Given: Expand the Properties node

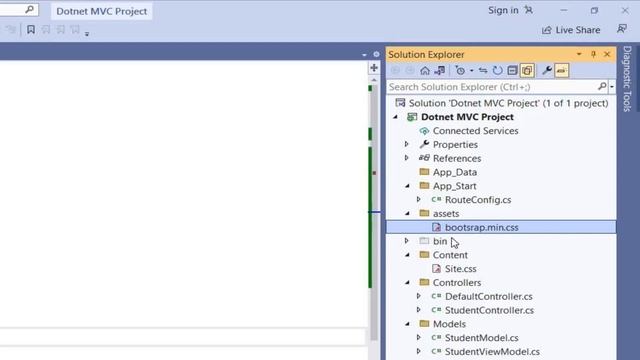Looking at the screenshot, I should pos(407,144).
